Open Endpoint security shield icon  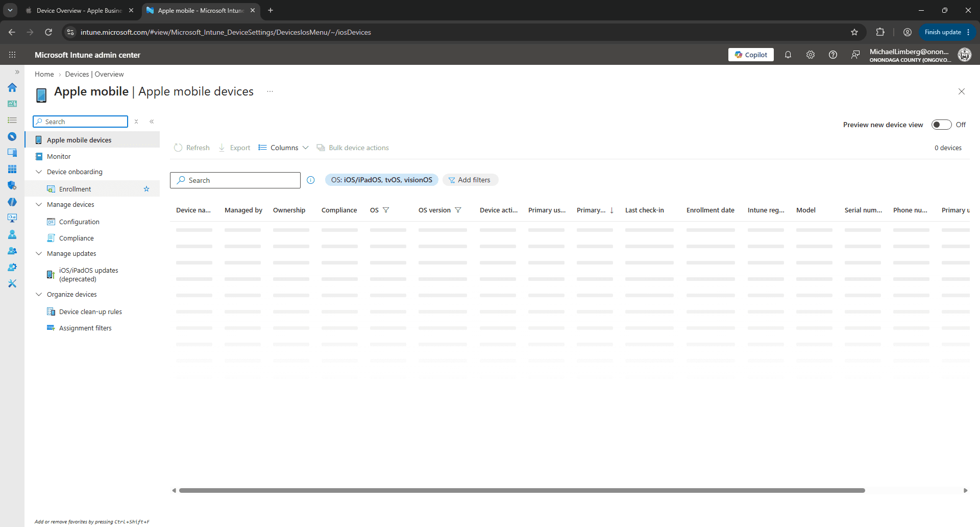[x=12, y=185]
